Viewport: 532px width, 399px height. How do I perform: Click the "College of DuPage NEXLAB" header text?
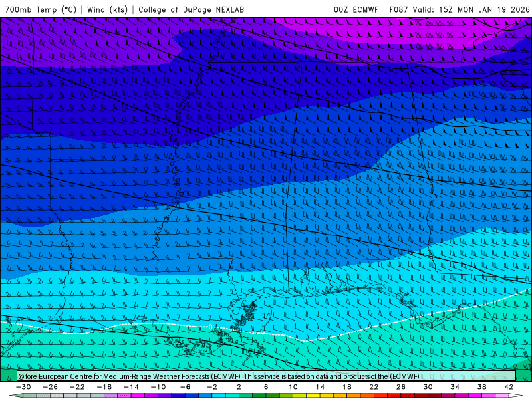[191, 9]
